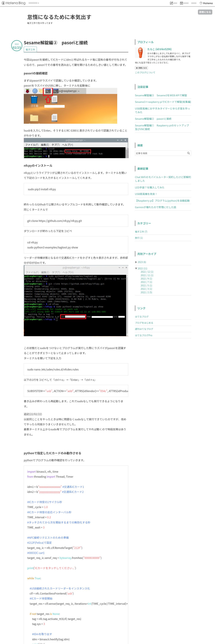The height and width of the screenshot is (644, 215).
Task: Open the Hatena Blog logo in header
Action: pos(14,3)
